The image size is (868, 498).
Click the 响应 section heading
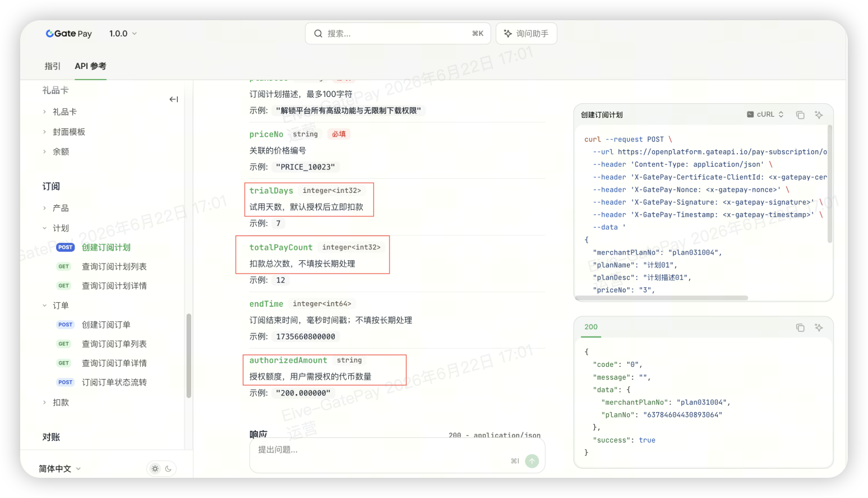coord(258,435)
